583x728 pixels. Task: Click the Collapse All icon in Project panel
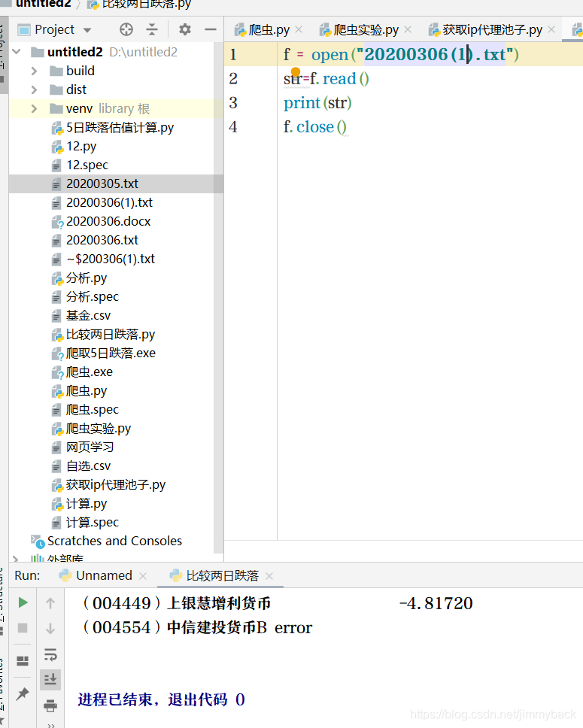pos(152,30)
